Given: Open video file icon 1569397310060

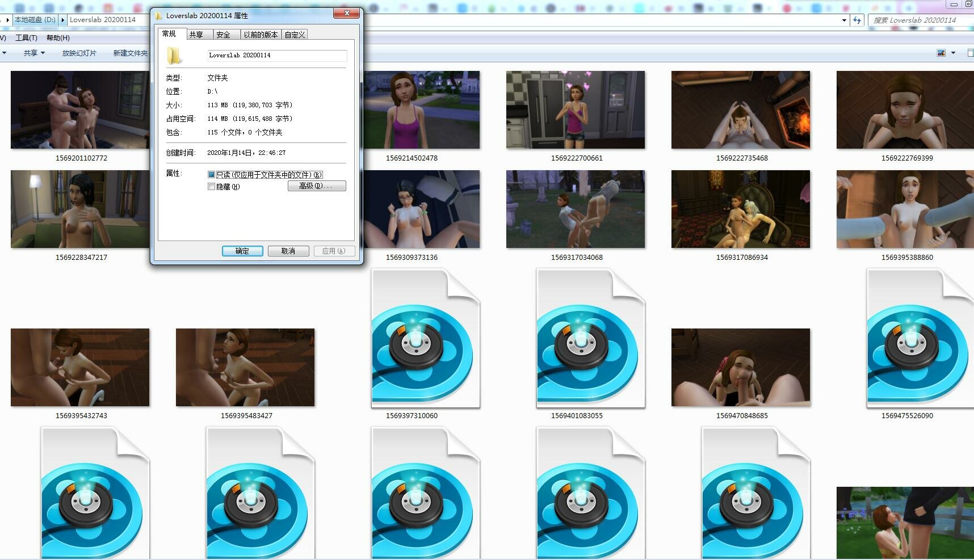Looking at the screenshot, I should [x=426, y=338].
